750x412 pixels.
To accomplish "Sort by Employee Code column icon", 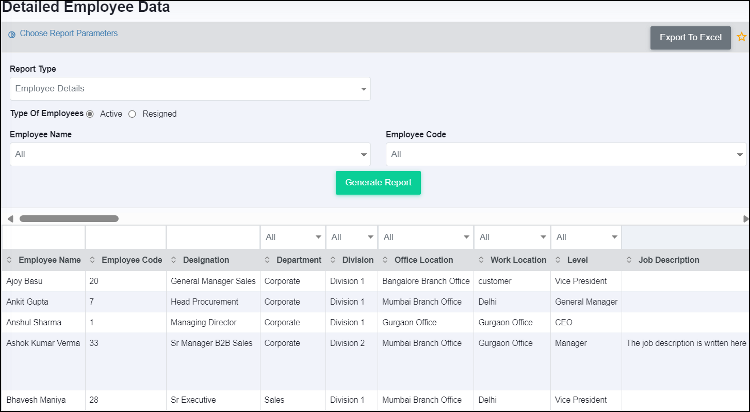I will coord(92,260).
